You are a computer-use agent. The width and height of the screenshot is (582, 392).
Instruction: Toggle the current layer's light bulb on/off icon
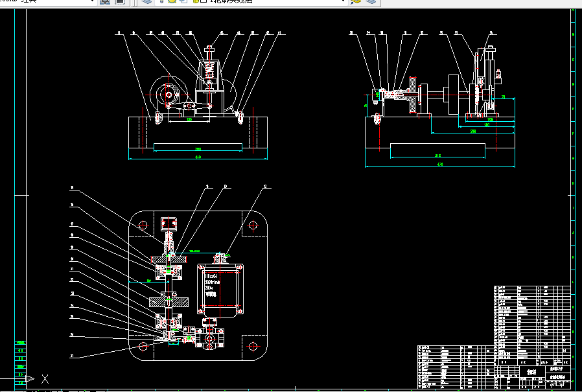click(x=162, y=1)
